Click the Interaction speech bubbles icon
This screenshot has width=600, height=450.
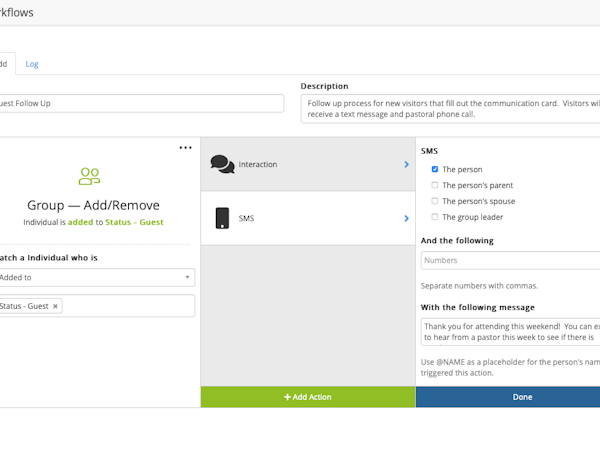tap(222, 164)
